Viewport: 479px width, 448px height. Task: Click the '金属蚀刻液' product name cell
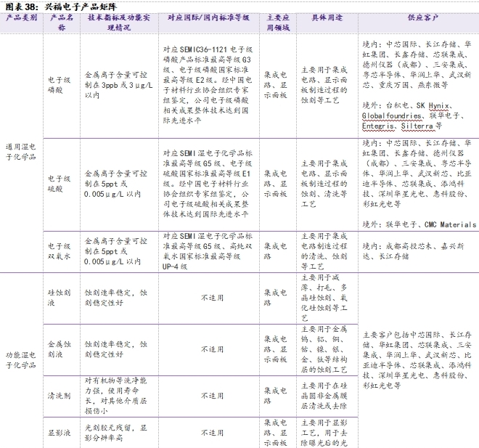pos(60,349)
